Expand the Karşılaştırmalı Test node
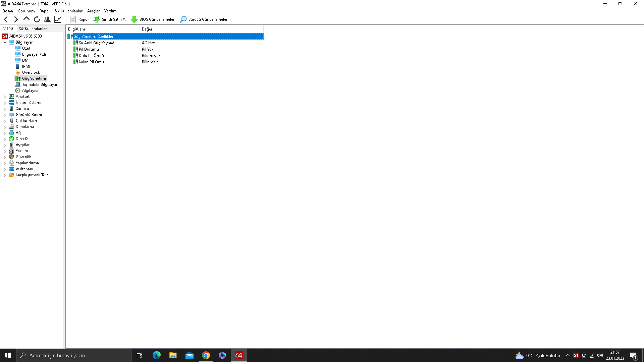This screenshot has height=362, width=644. coord(5,175)
